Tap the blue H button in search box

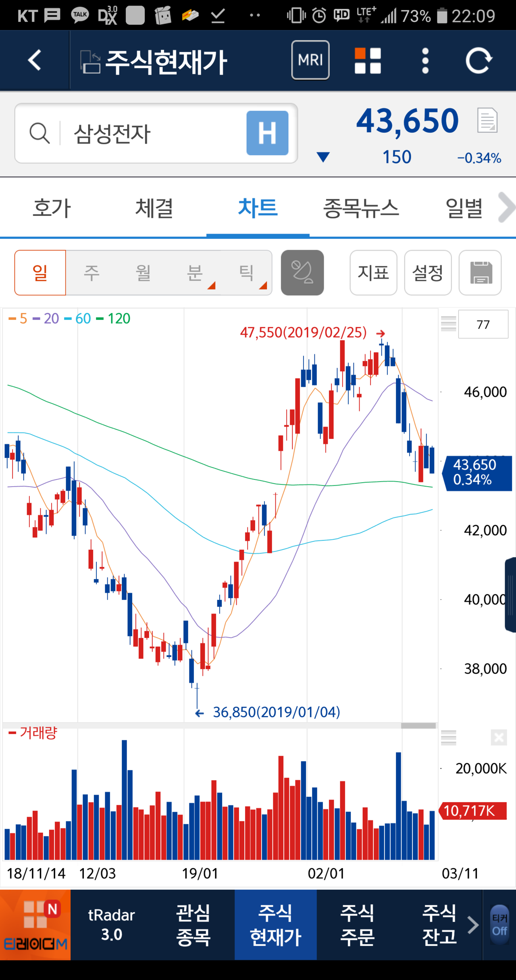[267, 133]
